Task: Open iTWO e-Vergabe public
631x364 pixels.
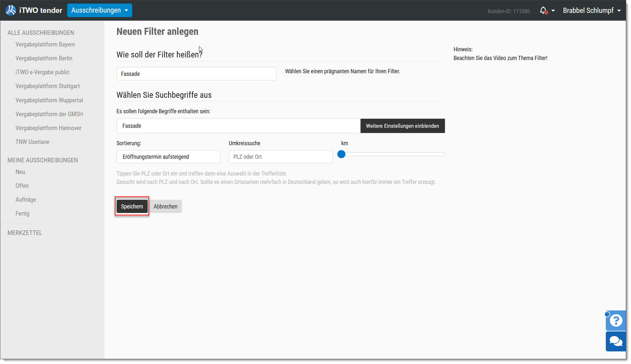Action: click(42, 72)
